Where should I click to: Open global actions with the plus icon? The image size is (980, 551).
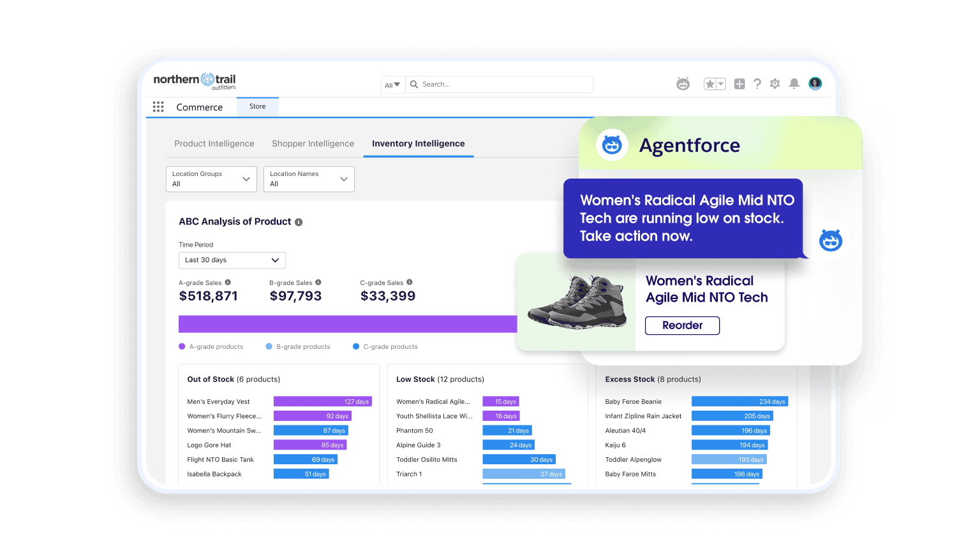tap(739, 84)
